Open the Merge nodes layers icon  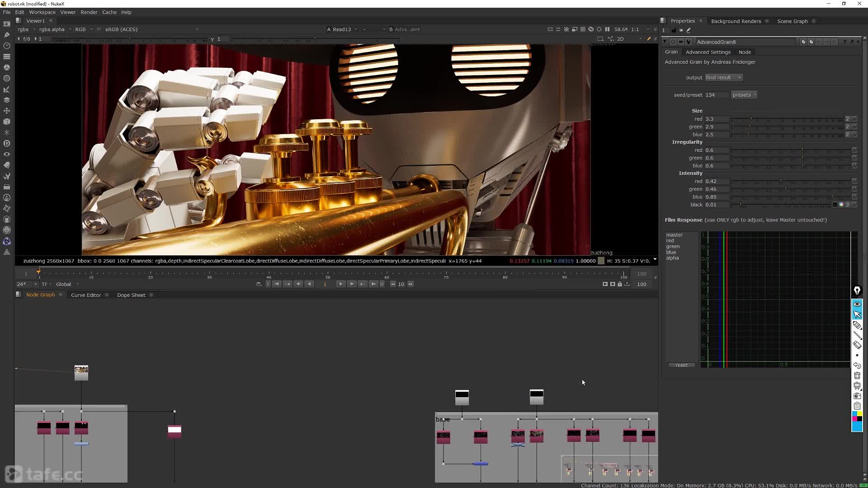(7, 100)
